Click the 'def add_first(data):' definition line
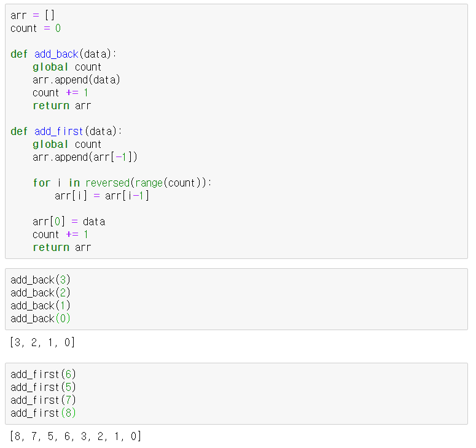Viewport: 476px width, 448px height. pos(66,131)
